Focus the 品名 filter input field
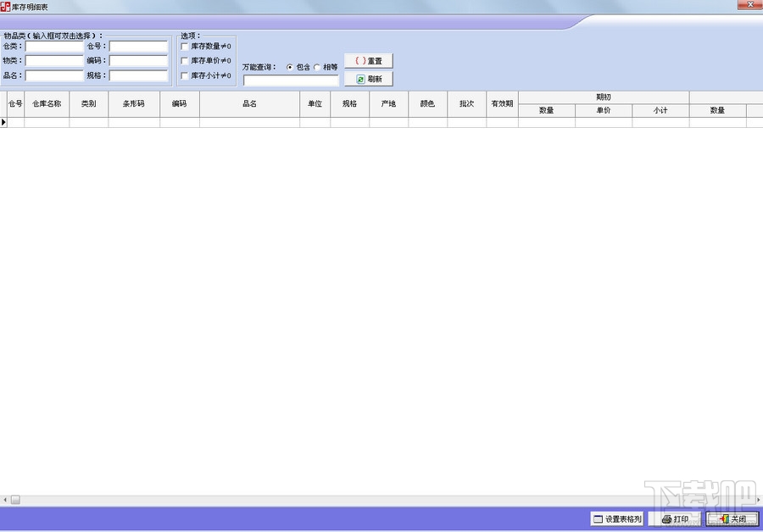The height and width of the screenshot is (532, 763). pyautogui.click(x=54, y=76)
